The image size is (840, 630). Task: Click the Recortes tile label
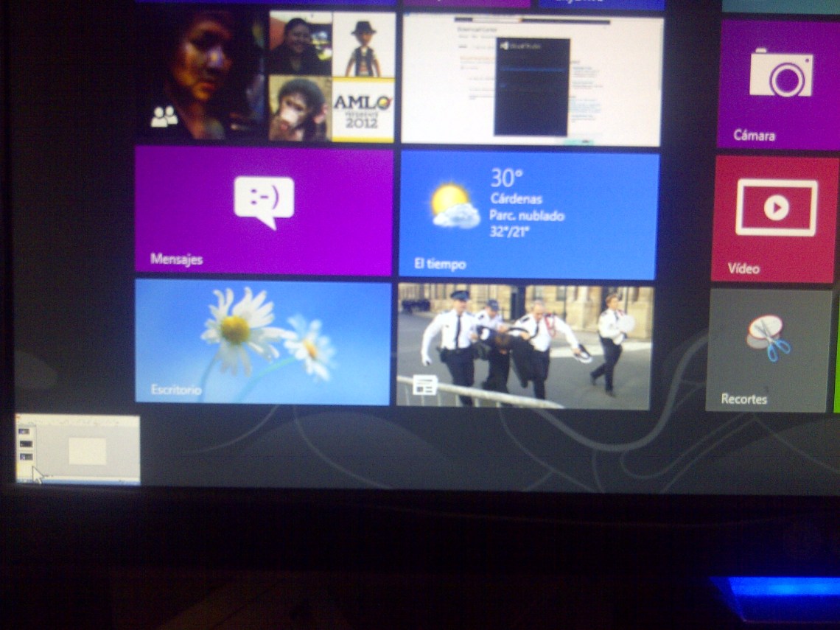pos(743,399)
